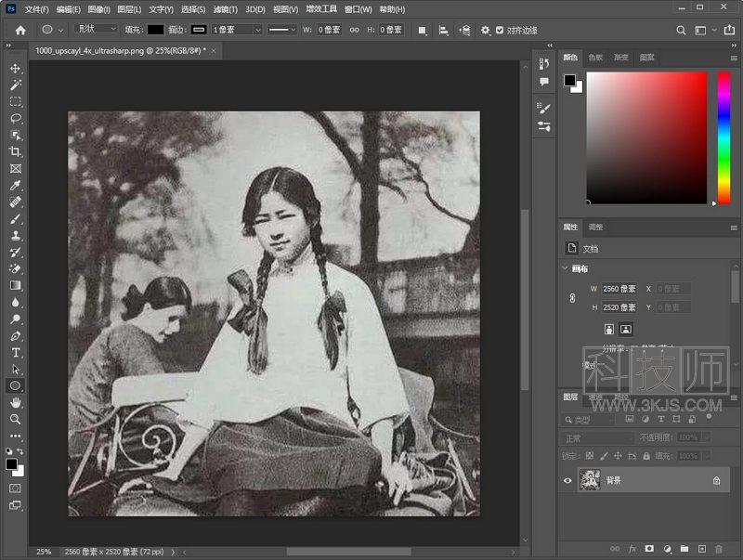Click the Home icon in options bar
This screenshot has height=560, width=743.
[x=20, y=31]
